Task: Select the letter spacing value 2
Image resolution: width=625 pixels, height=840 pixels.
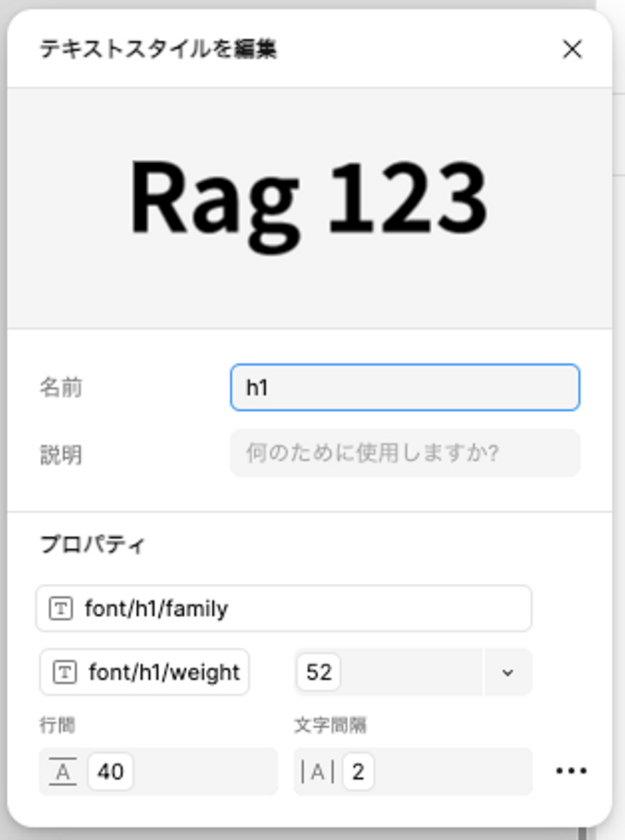Action: pos(358,771)
